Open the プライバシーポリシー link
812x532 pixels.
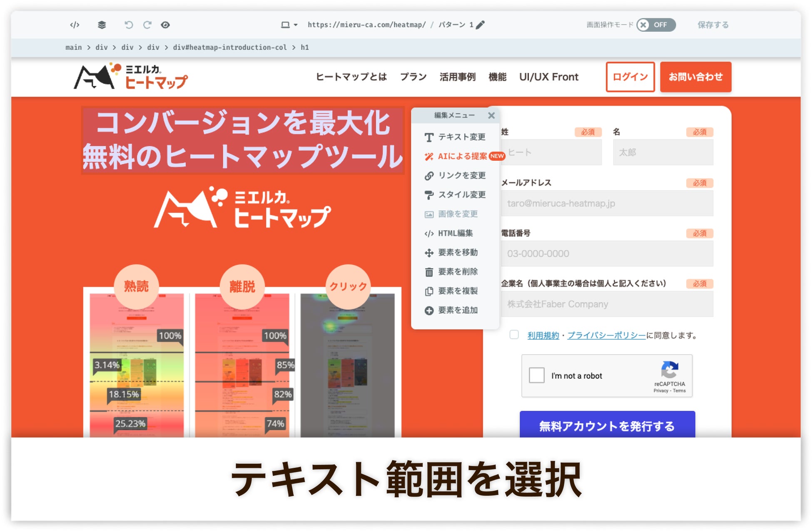[606, 336]
